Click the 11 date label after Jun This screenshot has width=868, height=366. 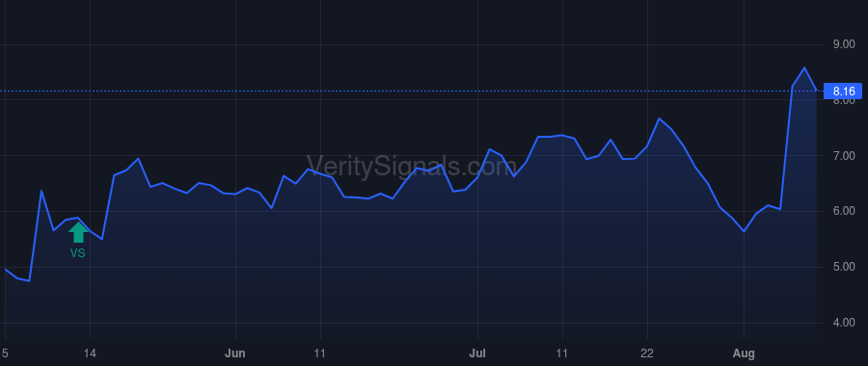[x=320, y=353]
